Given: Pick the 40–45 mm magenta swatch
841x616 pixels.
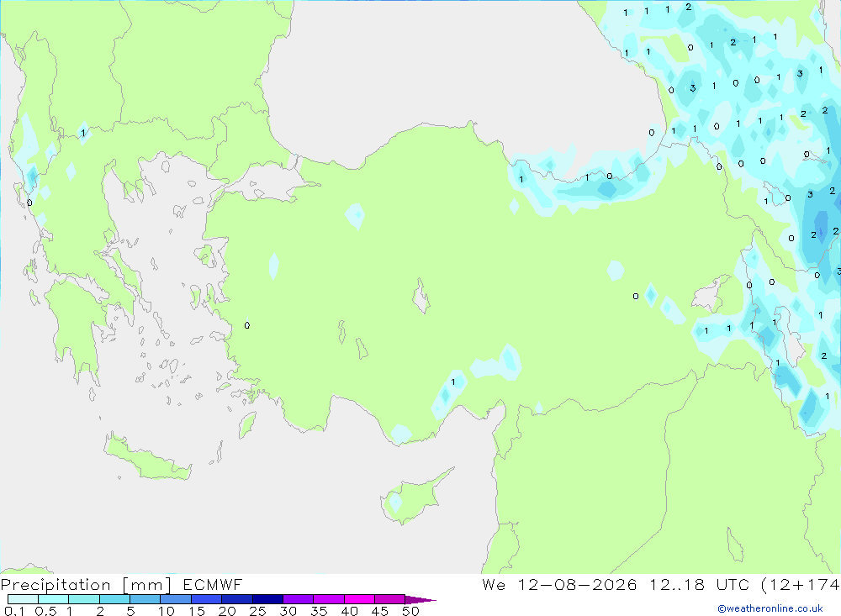Looking at the screenshot, I should (x=359, y=599).
